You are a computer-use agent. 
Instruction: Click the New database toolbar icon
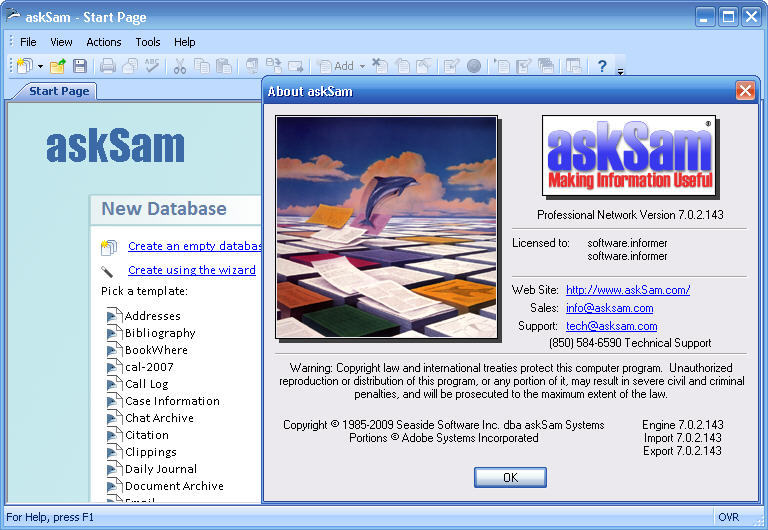(24, 66)
